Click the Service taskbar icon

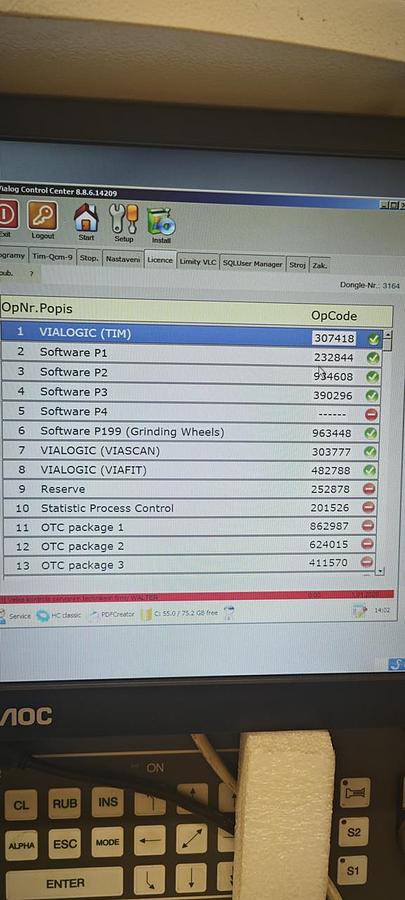coord(16,616)
